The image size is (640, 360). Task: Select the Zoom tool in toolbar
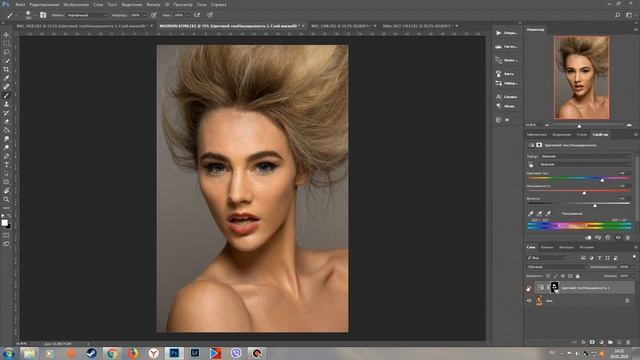6,199
